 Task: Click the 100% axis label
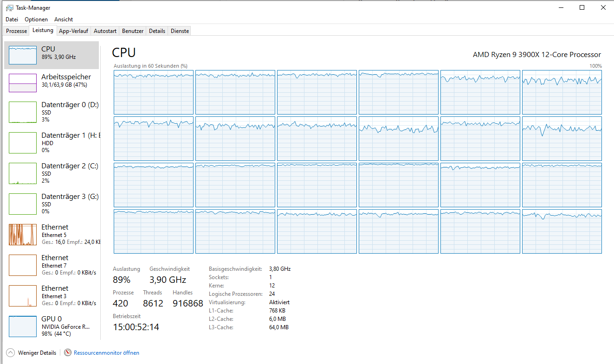[595, 66]
